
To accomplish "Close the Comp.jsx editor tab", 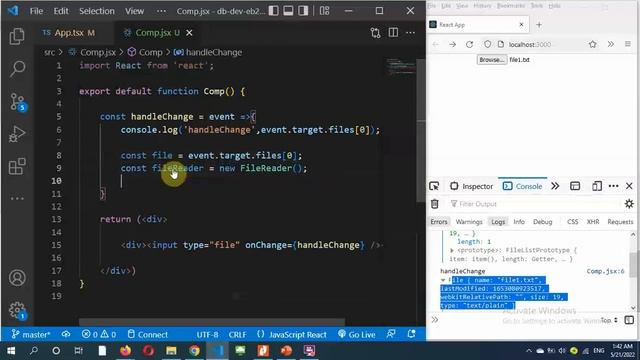I will click(x=189, y=33).
